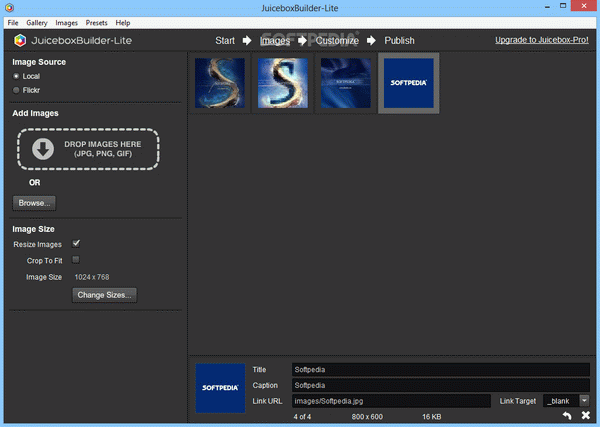Click the drop images here zone
This screenshot has height=427, width=600.
(88, 149)
